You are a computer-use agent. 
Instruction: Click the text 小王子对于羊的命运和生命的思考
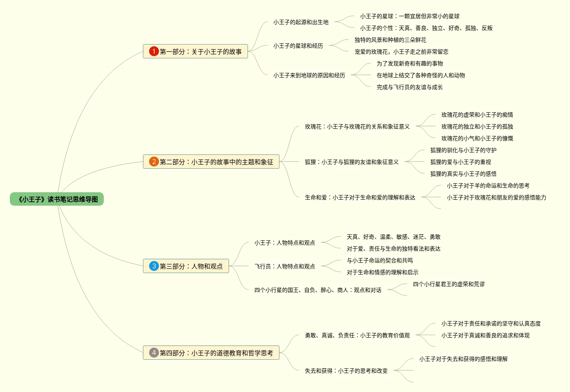click(x=488, y=186)
